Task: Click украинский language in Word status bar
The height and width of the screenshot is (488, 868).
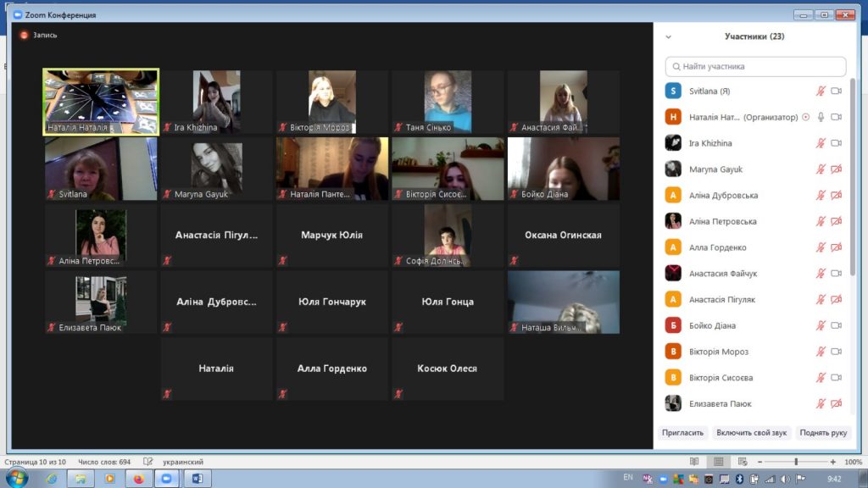Action: (183, 462)
